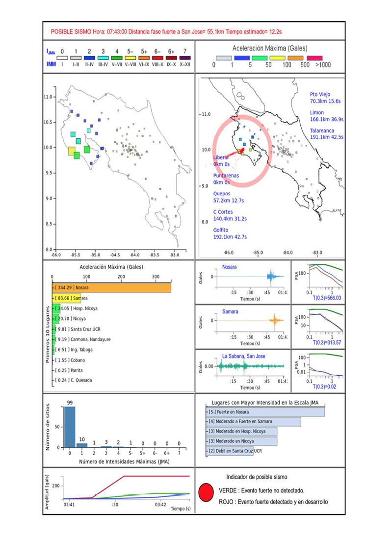Click the Ing. Taboga 6.51 entry
Image resolution: width=392 pixels, height=539 pixels.
click(73, 350)
